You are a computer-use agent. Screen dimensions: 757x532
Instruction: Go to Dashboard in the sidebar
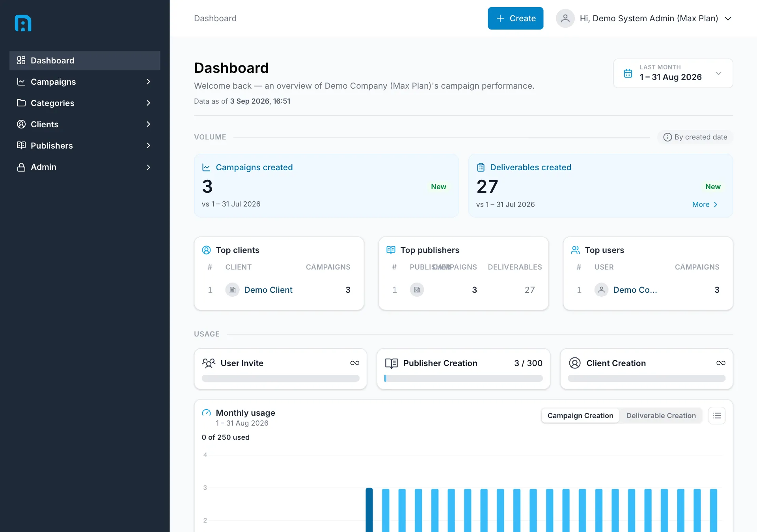[x=85, y=60]
